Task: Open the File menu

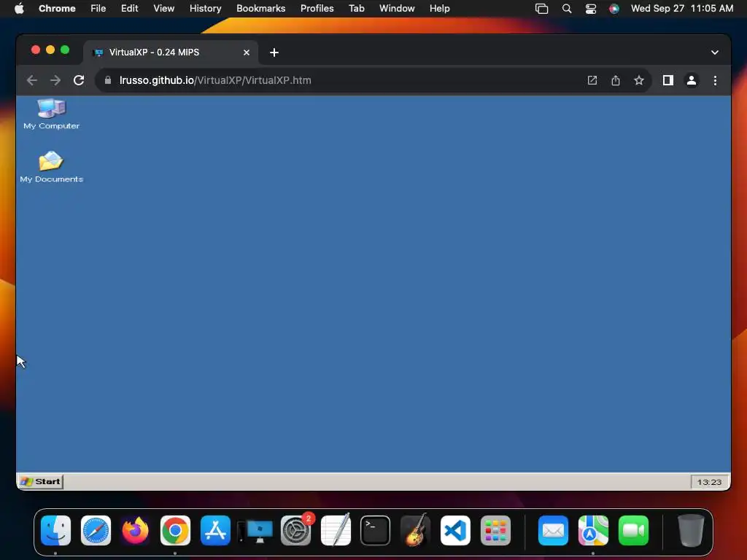Action: point(98,9)
